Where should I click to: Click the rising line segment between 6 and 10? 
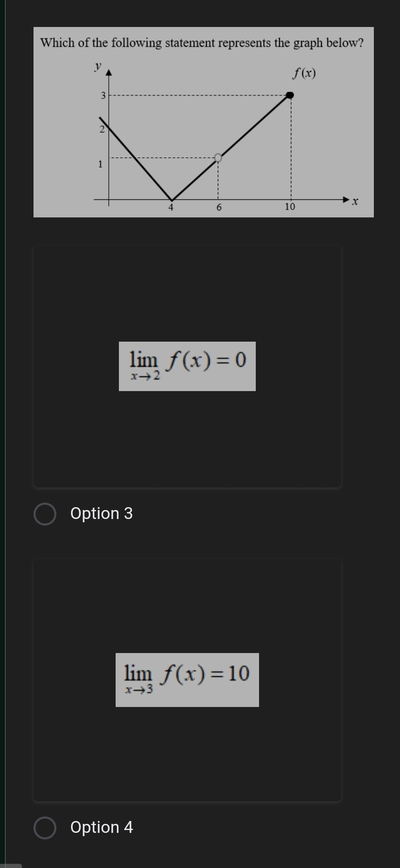click(x=253, y=127)
